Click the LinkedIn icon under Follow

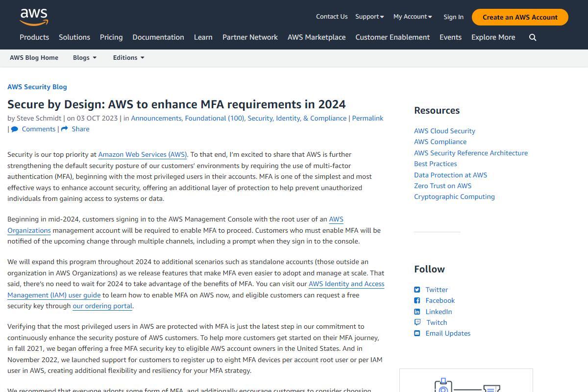[x=417, y=312]
